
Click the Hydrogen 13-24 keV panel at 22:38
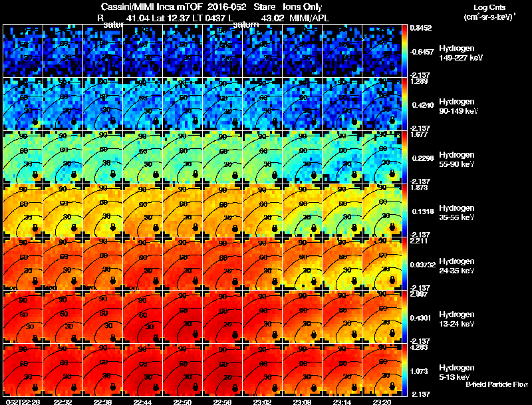(103, 317)
